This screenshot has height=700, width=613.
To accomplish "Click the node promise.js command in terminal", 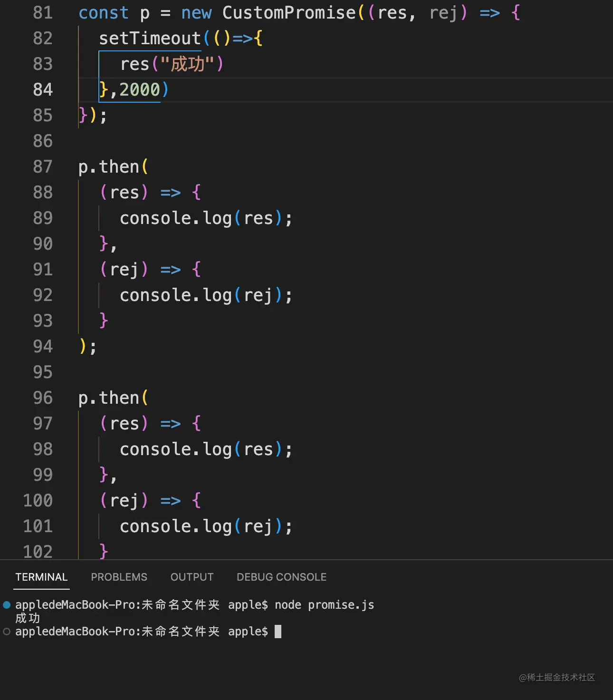I will [324, 605].
